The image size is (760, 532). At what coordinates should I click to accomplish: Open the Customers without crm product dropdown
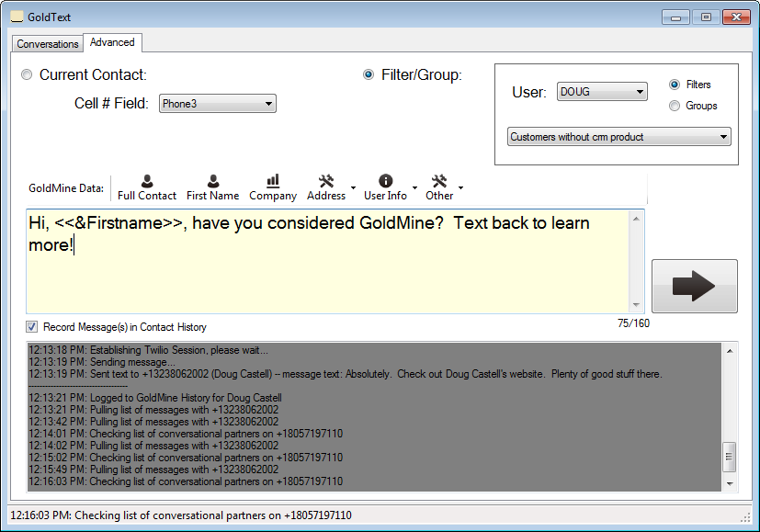[619, 137]
